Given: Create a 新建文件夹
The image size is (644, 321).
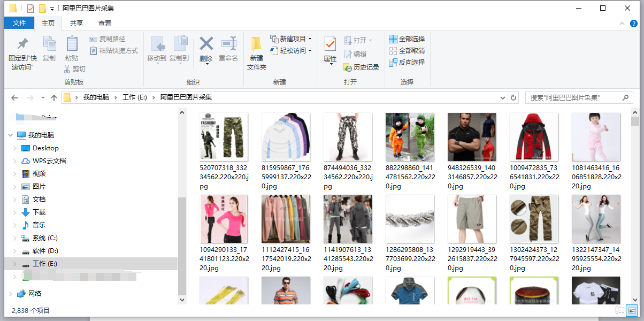Looking at the screenshot, I should [x=256, y=53].
